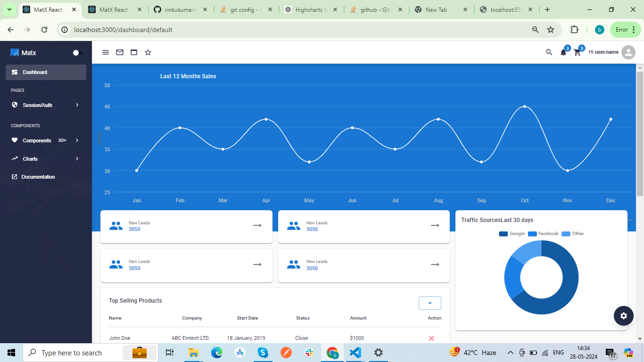The width and height of the screenshot is (644, 362).
Task: Open the shopping cart icon
Action: [578, 52]
